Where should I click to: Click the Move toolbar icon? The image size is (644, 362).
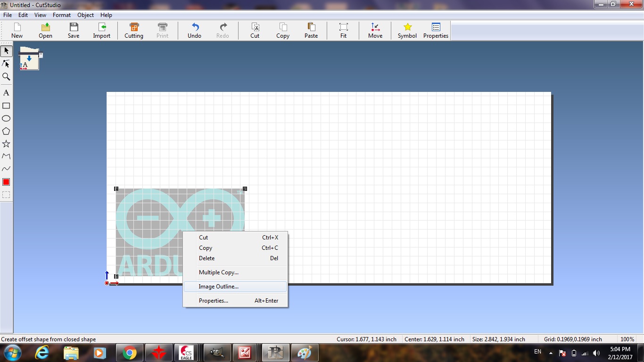click(x=375, y=31)
